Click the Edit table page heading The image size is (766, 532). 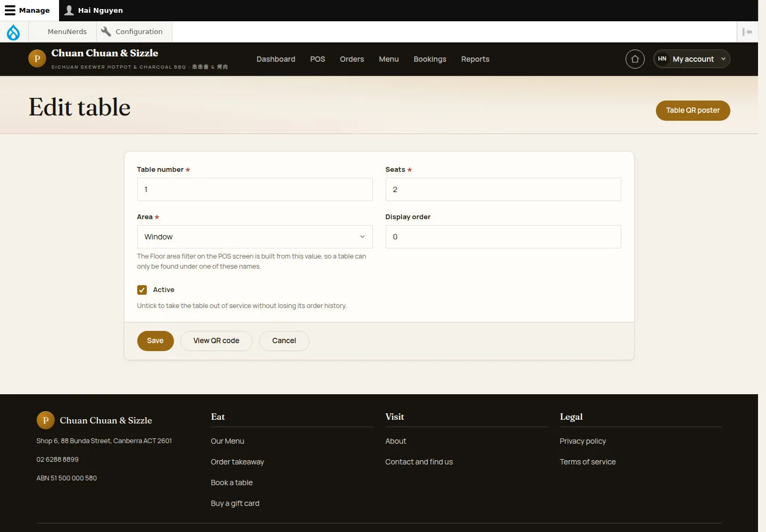80,107
